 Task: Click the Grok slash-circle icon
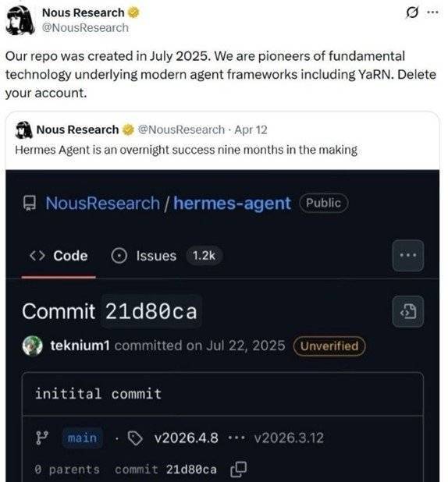(x=412, y=12)
